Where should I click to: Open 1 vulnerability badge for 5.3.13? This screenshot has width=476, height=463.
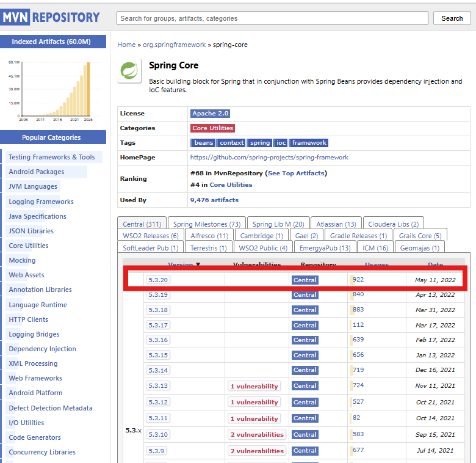click(254, 386)
